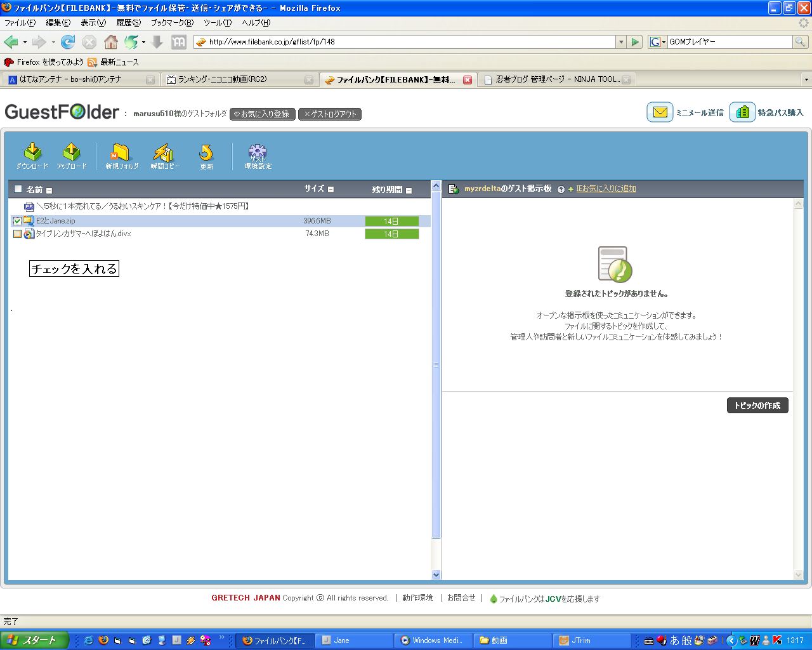
Task: Click the ゲストログアウト button
Action: click(330, 114)
